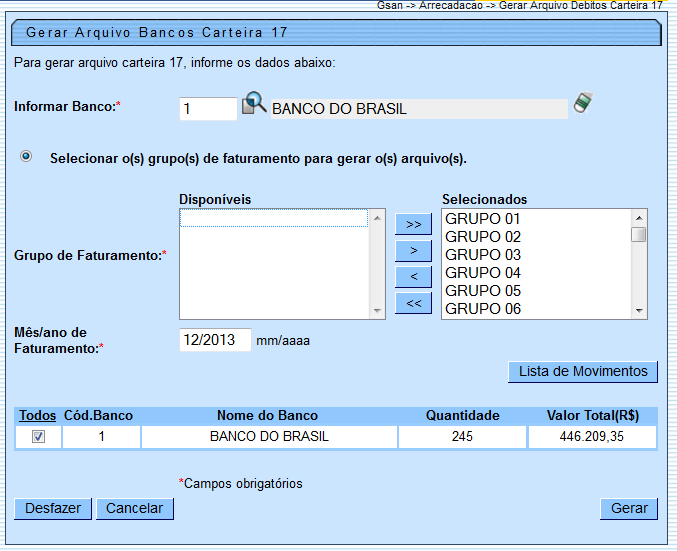This screenshot has width=677, height=551.
Task: Select GRUPO 04 in Selecionados list
Action: (483, 273)
